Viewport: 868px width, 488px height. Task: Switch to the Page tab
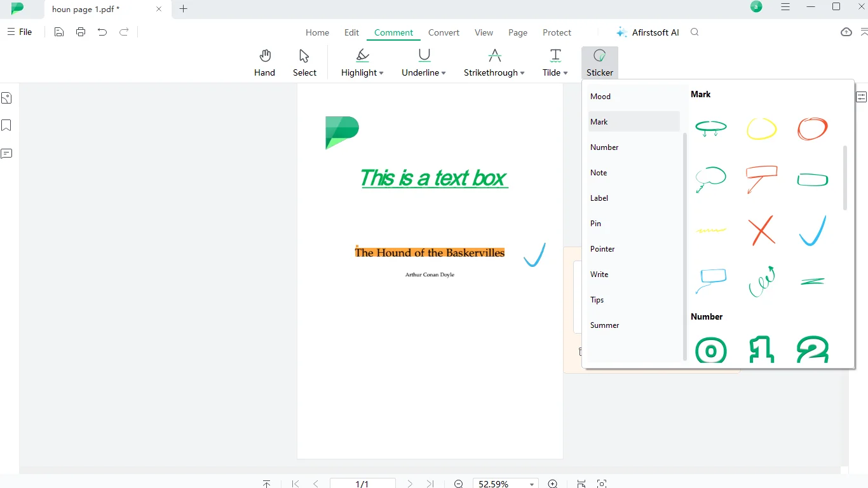click(518, 32)
